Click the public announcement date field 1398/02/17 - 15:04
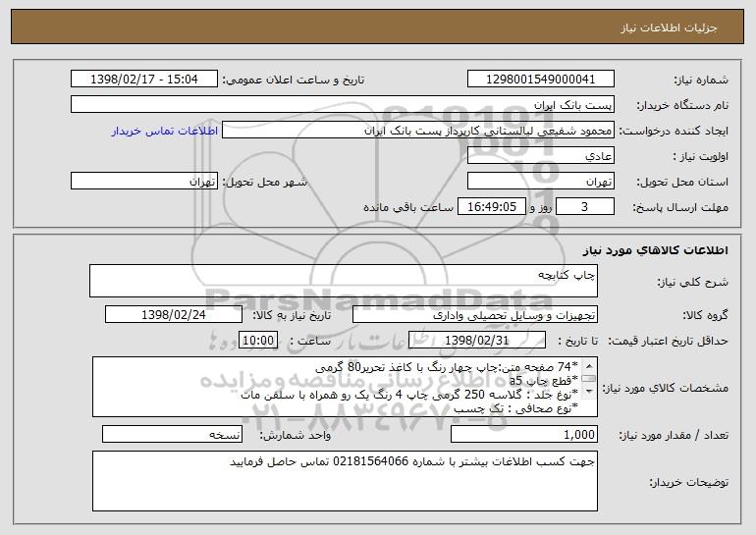This screenshot has height=535, width=756. (144, 80)
